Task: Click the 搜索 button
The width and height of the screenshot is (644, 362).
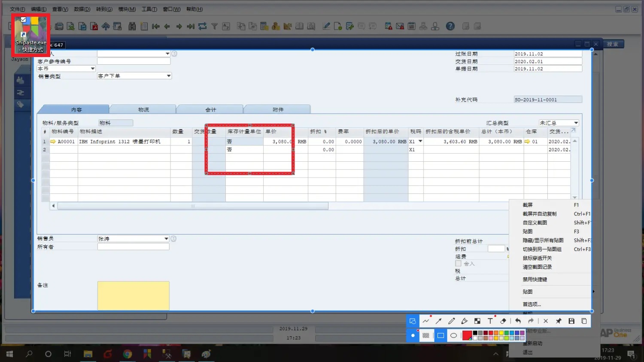Action: pos(613,44)
